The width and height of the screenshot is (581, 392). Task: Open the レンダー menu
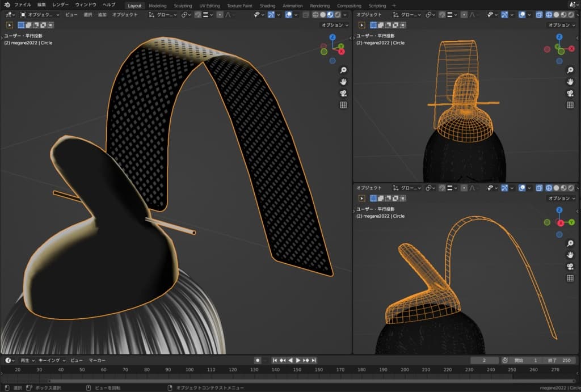(60, 5)
